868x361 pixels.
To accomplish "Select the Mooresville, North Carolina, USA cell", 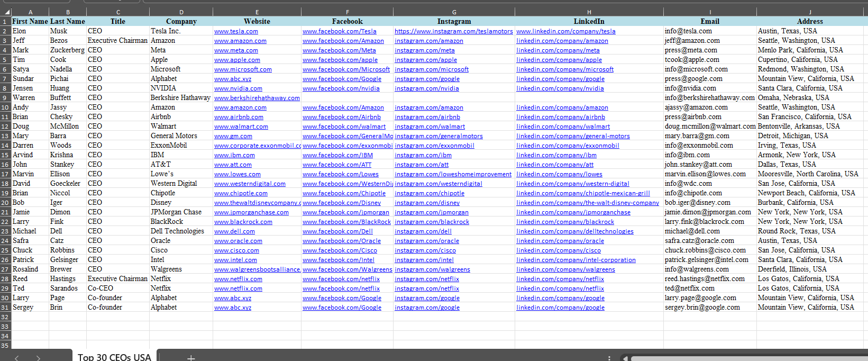I will [810, 174].
